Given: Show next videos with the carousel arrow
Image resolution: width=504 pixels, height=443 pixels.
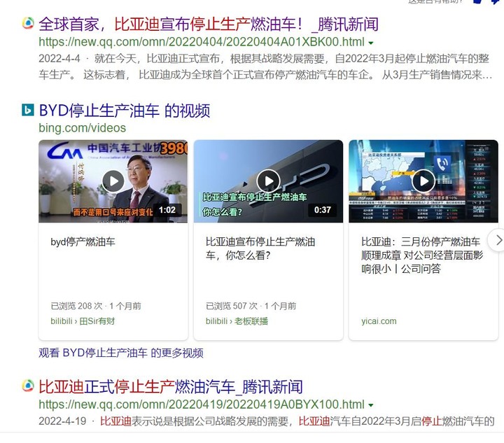Looking at the screenshot, I should (498, 240).
